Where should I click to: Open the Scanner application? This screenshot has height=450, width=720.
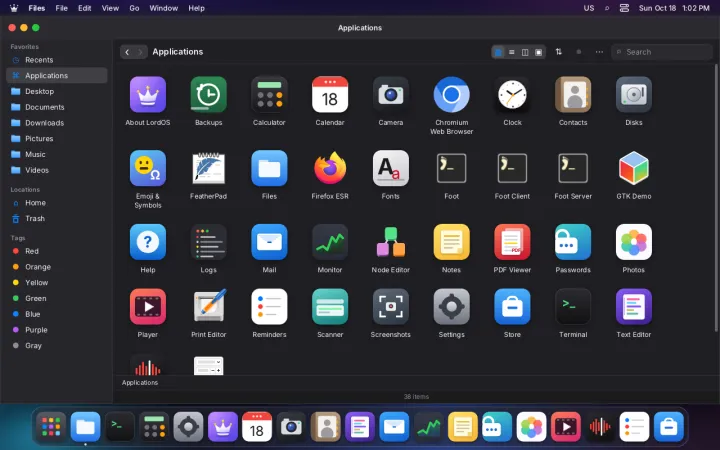(330, 307)
